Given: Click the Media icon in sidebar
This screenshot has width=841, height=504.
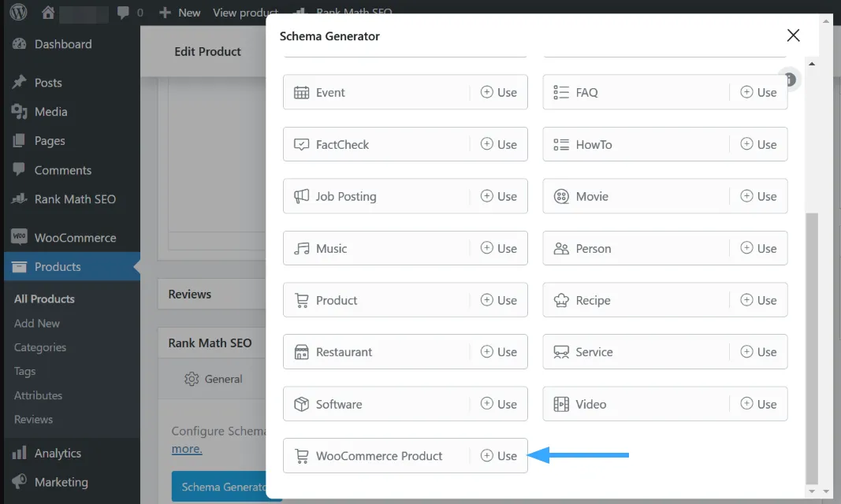Looking at the screenshot, I should [19, 111].
